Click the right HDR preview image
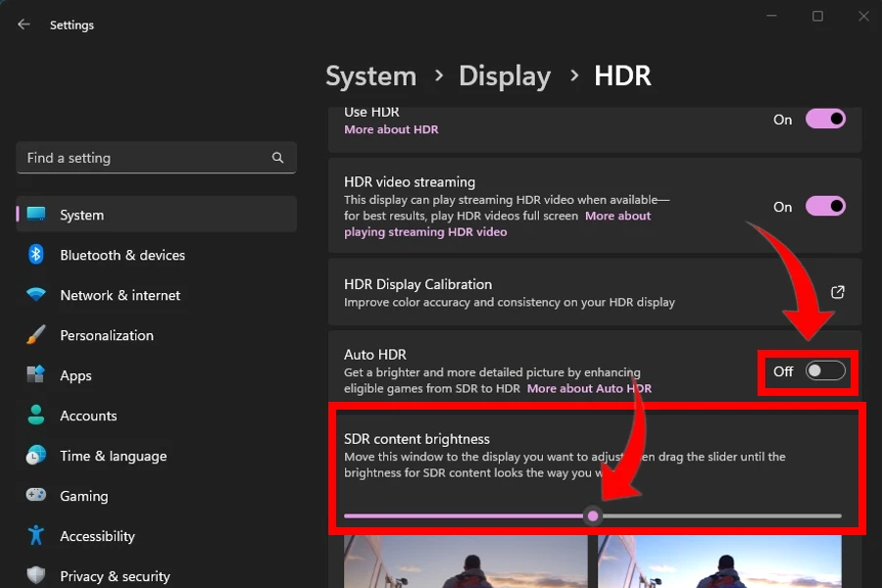The image size is (882, 588). [x=719, y=561]
